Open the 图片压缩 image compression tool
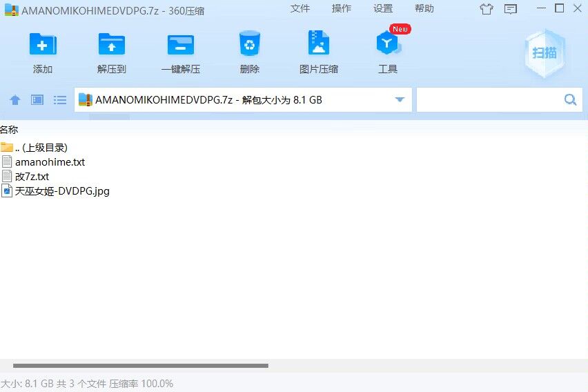This screenshot has height=392, width=588. coord(318,44)
